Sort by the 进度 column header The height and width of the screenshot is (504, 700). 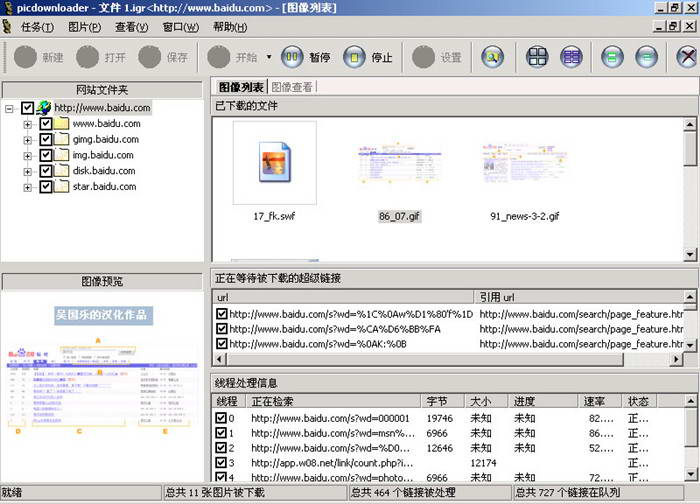(x=543, y=401)
